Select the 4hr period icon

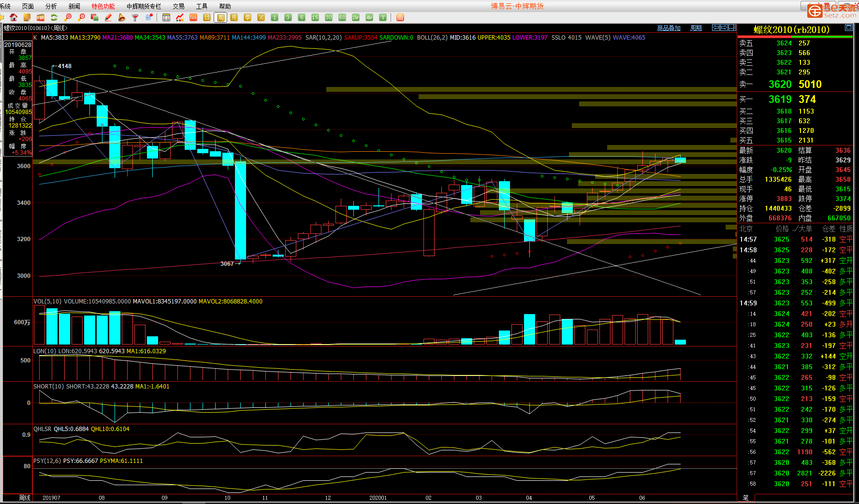369,17
